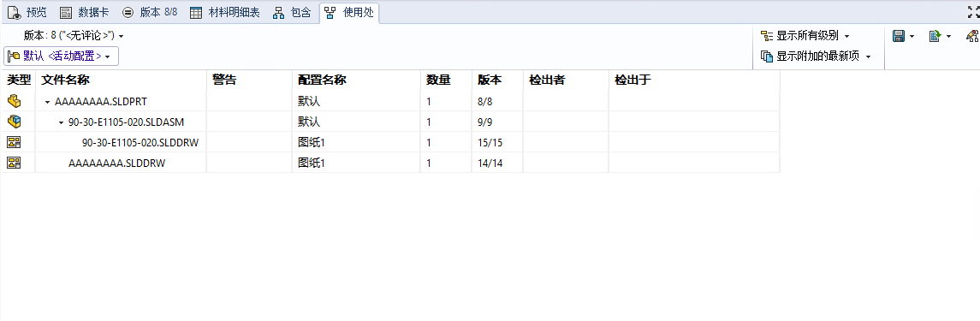Open the save icon dropdown arrow
The image size is (980, 321).
click(912, 37)
